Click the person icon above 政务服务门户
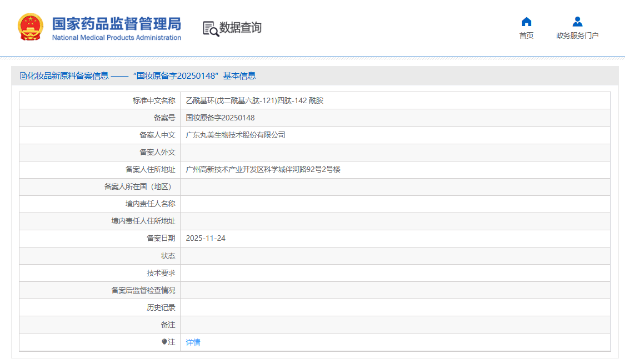Viewport: 625px width, 364px height. [x=577, y=22]
